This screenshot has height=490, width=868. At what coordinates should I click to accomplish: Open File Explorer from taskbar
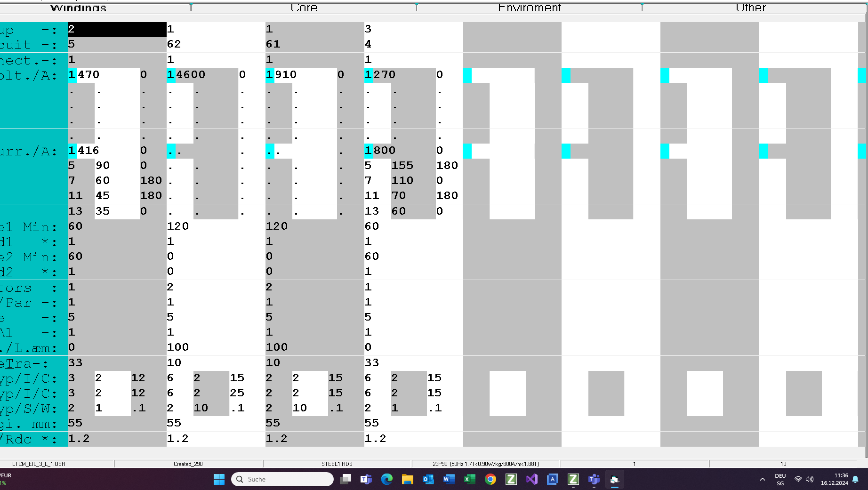408,479
